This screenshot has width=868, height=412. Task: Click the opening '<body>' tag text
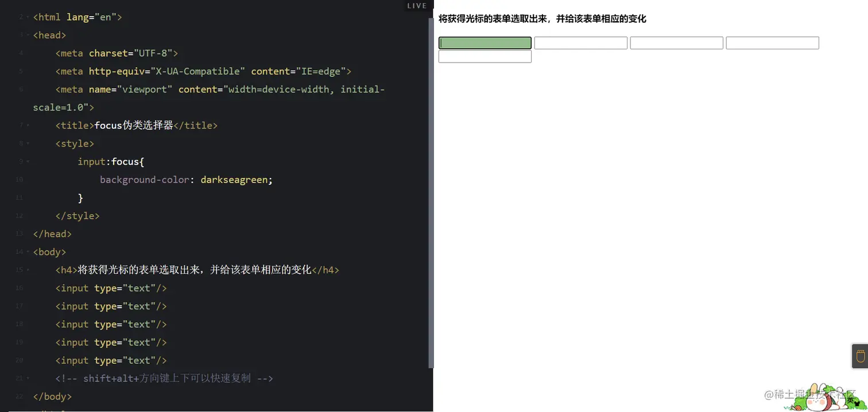(50, 252)
